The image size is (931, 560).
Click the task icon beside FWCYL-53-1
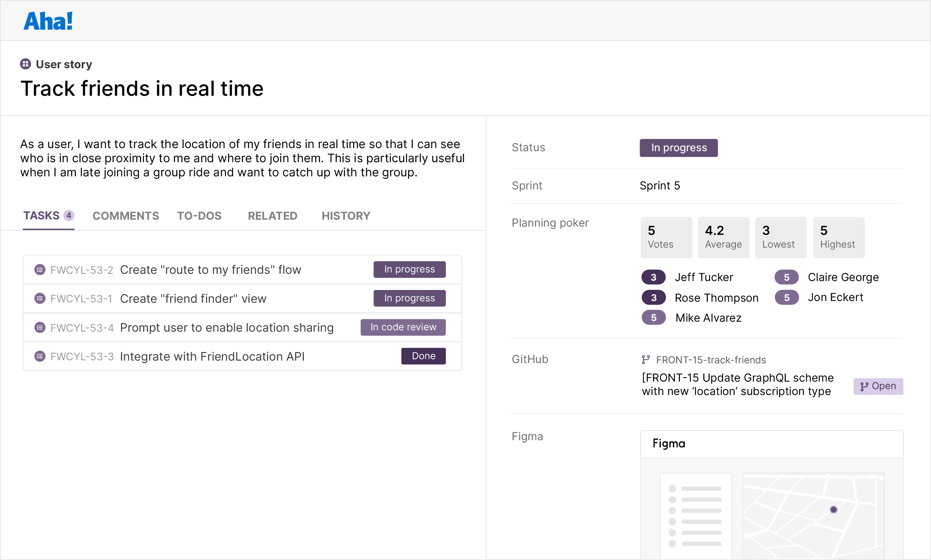[40, 298]
